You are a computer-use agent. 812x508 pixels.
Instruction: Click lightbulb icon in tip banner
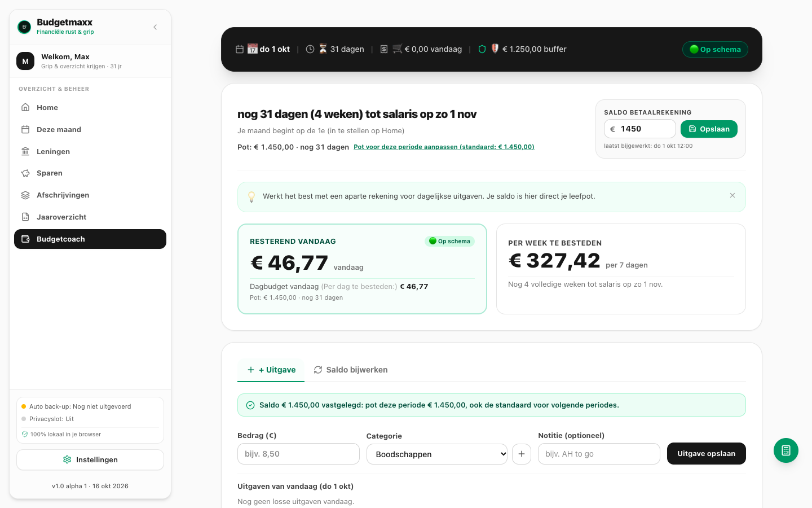pyautogui.click(x=251, y=196)
